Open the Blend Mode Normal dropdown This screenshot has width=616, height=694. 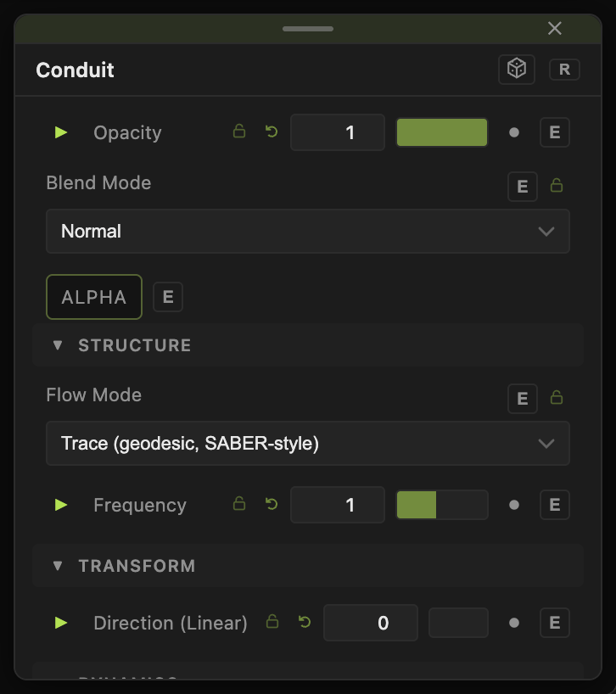(x=308, y=231)
